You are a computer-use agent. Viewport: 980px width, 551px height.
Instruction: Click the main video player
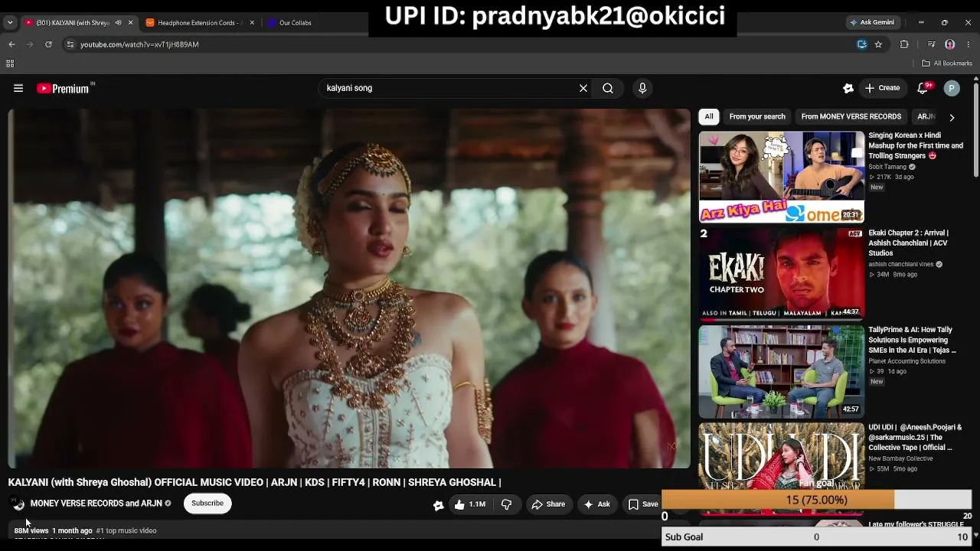[x=349, y=289]
